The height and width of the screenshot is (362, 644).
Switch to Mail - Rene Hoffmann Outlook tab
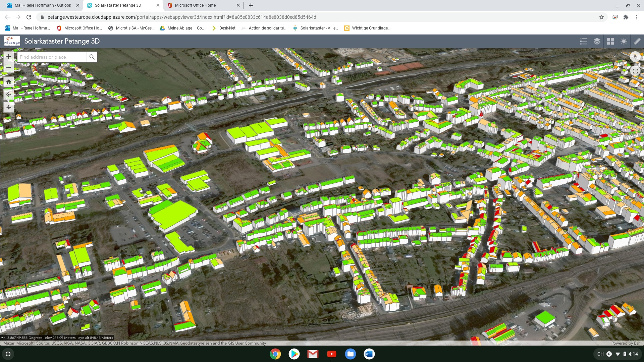[x=43, y=5]
